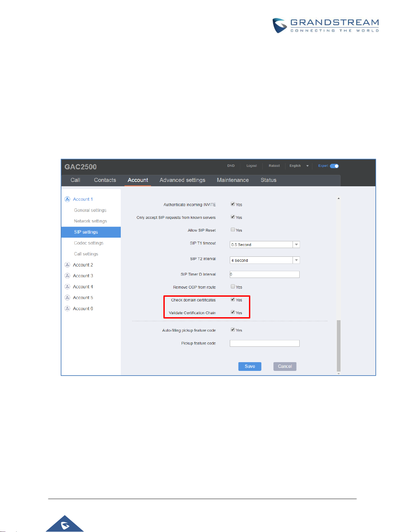Image resolution: width=411 pixels, height=532 pixels.
Task: Enable Remove OBP from route checkbox
Action: [233, 287]
